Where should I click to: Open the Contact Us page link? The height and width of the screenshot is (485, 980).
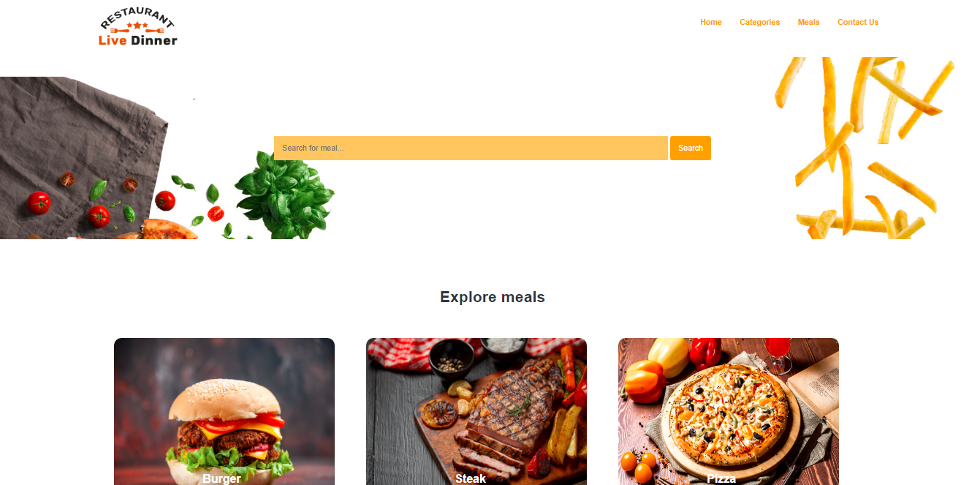tap(857, 22)
